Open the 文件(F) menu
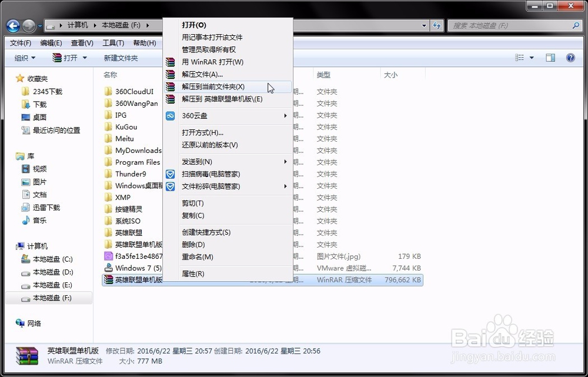Image resolution: width=588 pixels, height=377 pixels. [21, 43]
